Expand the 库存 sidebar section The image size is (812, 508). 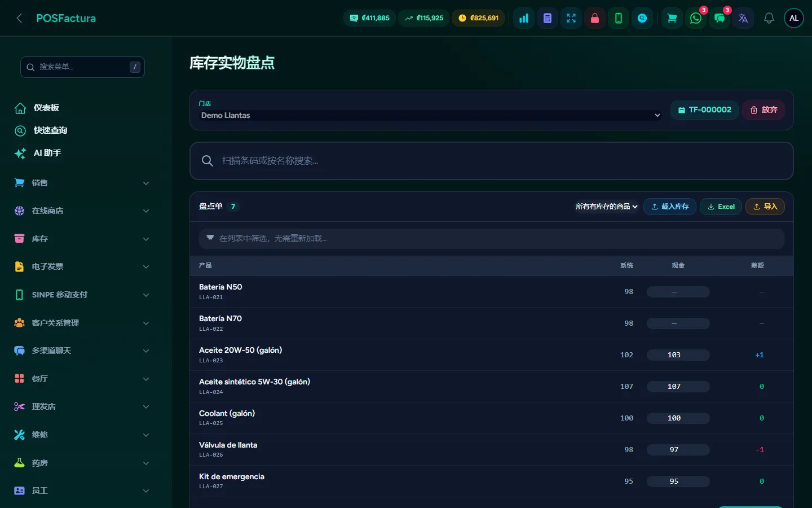(82, 239)
